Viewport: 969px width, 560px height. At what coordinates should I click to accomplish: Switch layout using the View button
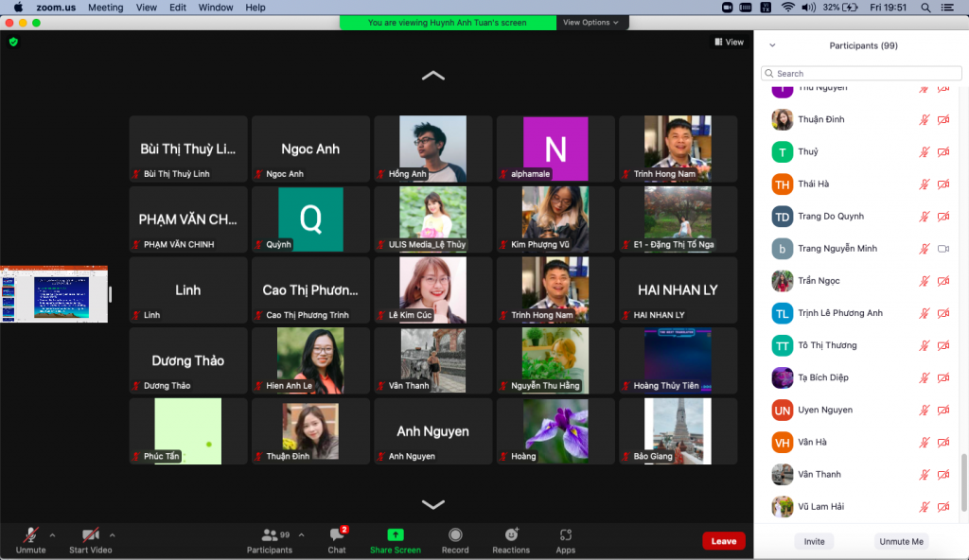pos(729,42)
